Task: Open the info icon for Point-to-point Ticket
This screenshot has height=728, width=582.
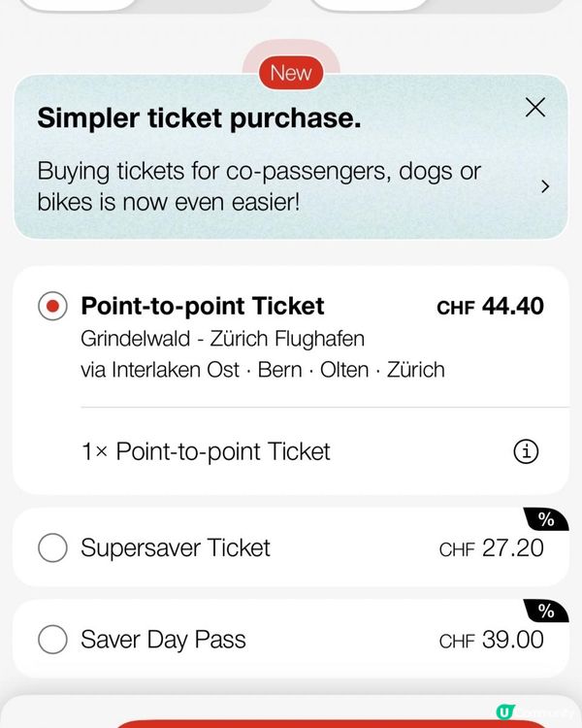Action: (x=525, y=451)
